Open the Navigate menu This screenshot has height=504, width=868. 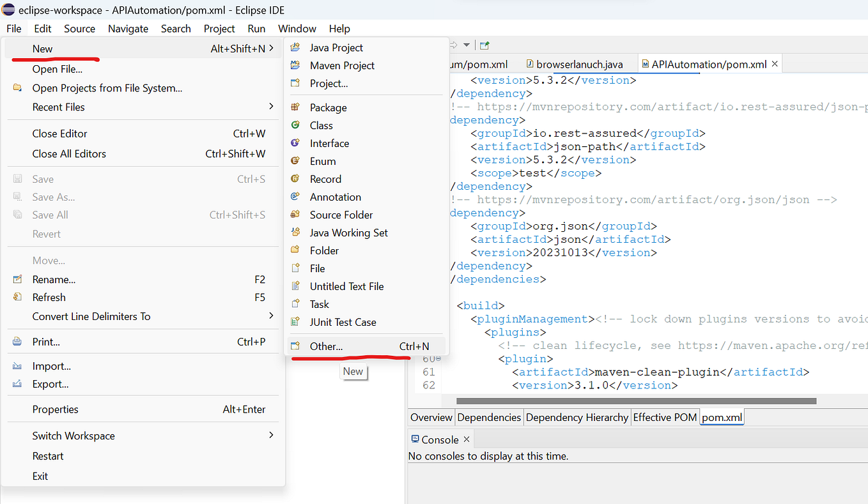pos(128,29)
